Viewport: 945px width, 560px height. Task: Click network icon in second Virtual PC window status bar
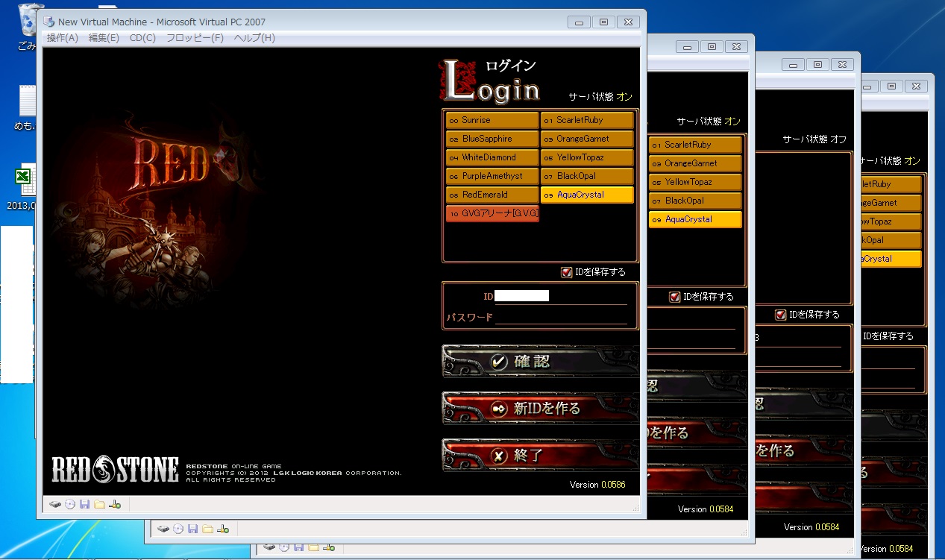coord(222,529)
